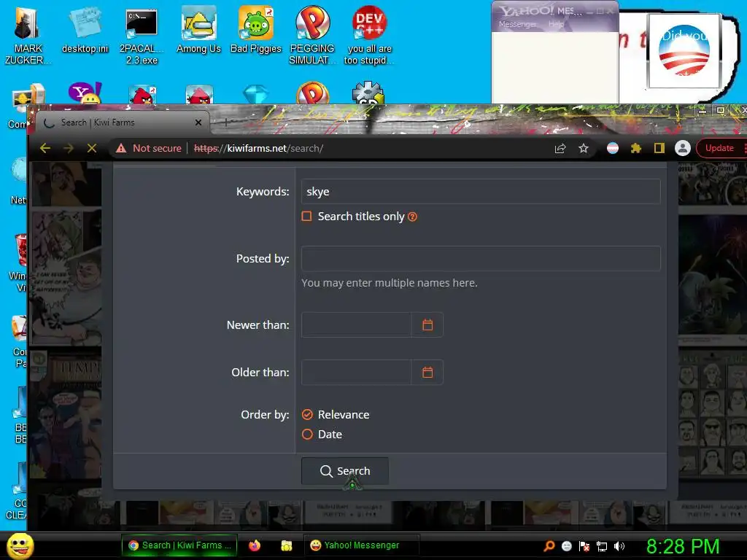Viewport: 747px width, 560px height.
Task: Select the blue diamond desktop icon
Action: pos(256,94)
